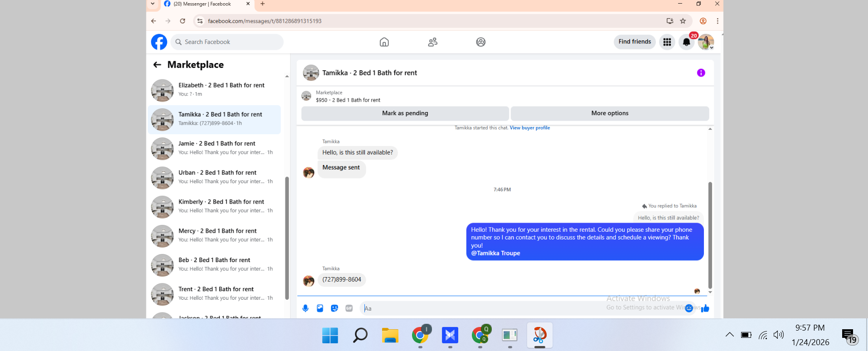Screen dimensions: 868x351
Task: Click the chat messages scrollbar
Action: [x=710, y=235]
